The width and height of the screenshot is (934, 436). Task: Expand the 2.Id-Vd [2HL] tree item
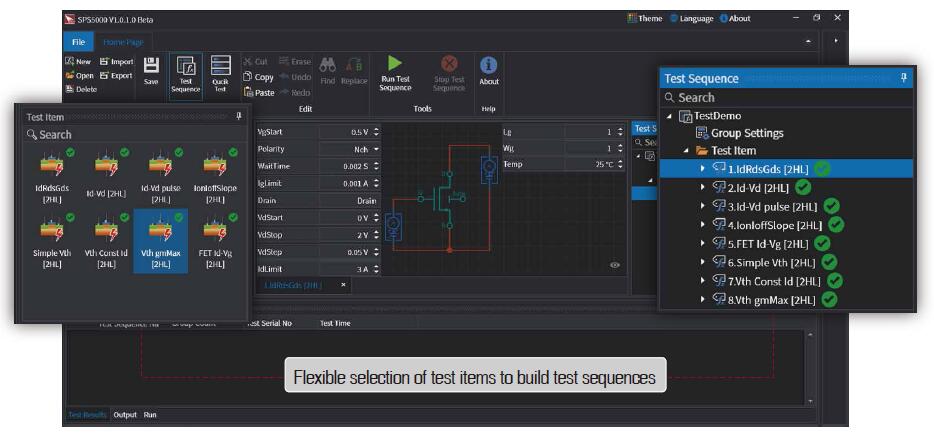[x=703, y=187]
